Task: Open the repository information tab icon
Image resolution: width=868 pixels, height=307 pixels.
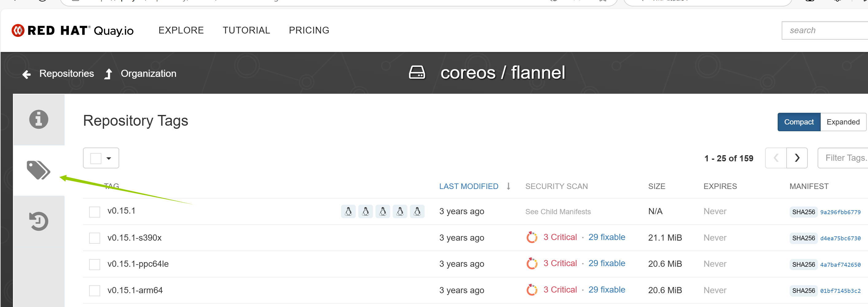Action: (x=39, y=119)
